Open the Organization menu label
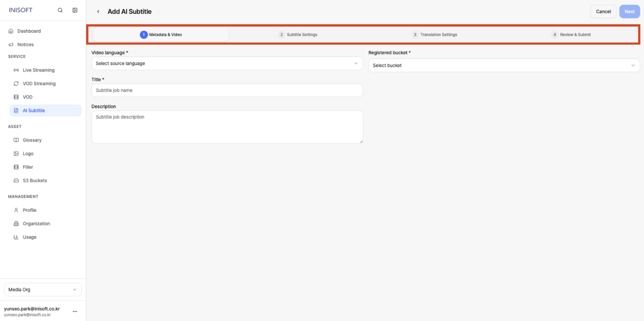Viewport: 644px width, 321px height. 37,224
